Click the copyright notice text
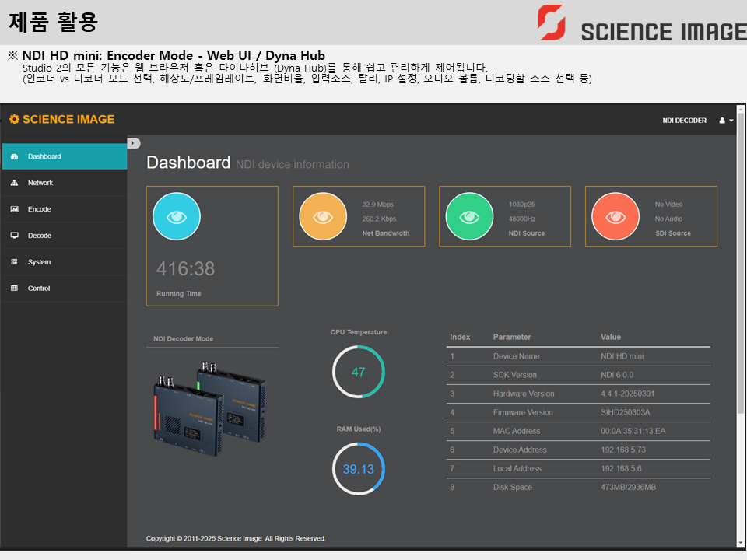 (236, 538)
